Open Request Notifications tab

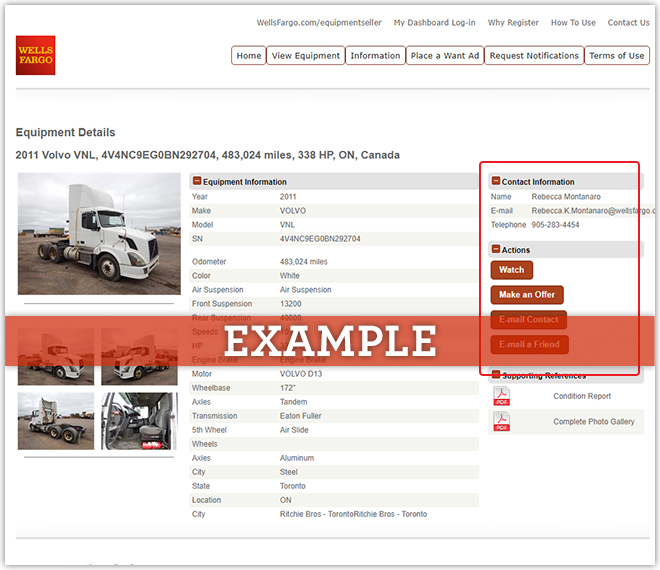[534, 56]
